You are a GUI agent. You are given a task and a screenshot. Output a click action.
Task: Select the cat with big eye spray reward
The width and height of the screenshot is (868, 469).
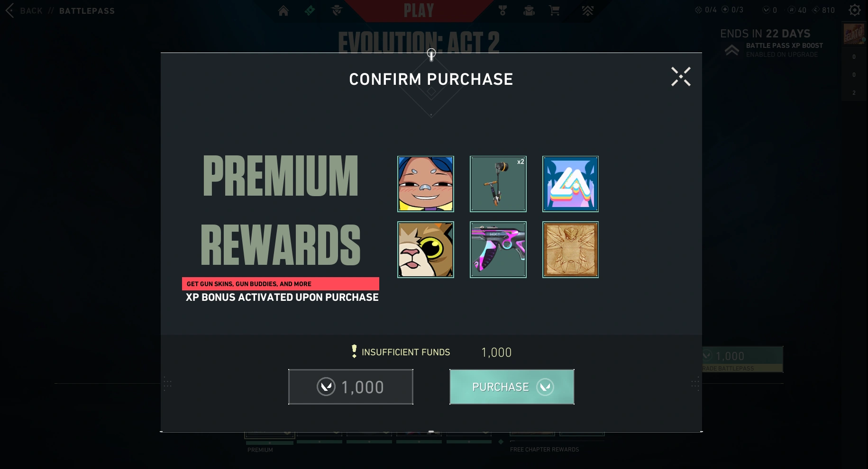pos(426,250)
